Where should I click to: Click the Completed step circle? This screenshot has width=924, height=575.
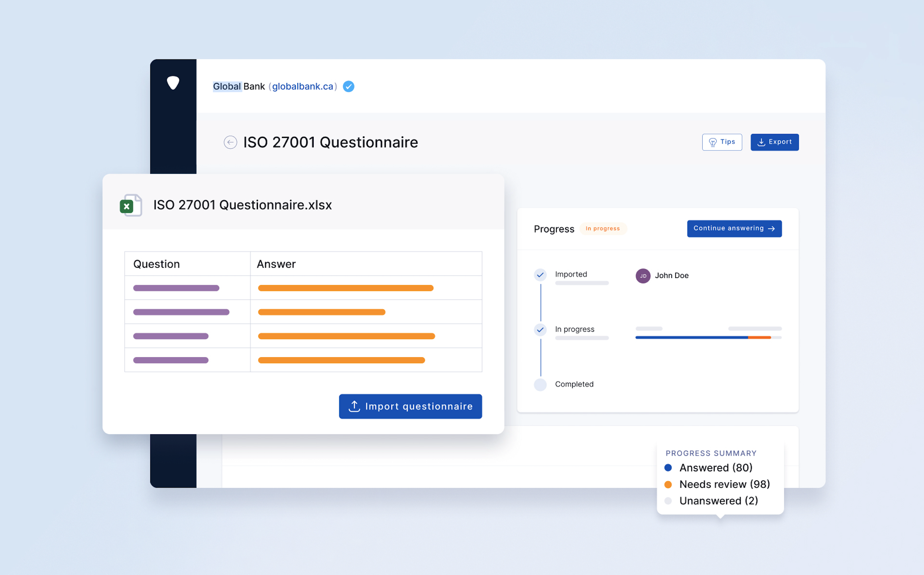[540, 385]
